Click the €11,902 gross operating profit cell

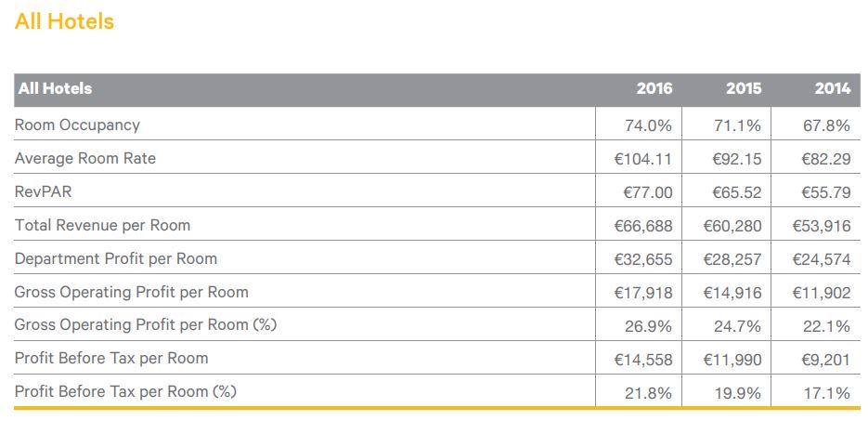point(821,293)
